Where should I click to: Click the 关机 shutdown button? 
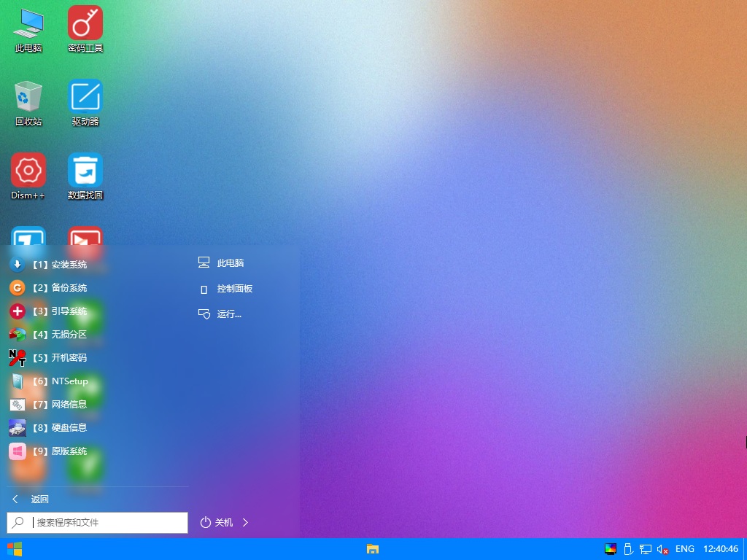pyautogui.click(x=217, y=522)
